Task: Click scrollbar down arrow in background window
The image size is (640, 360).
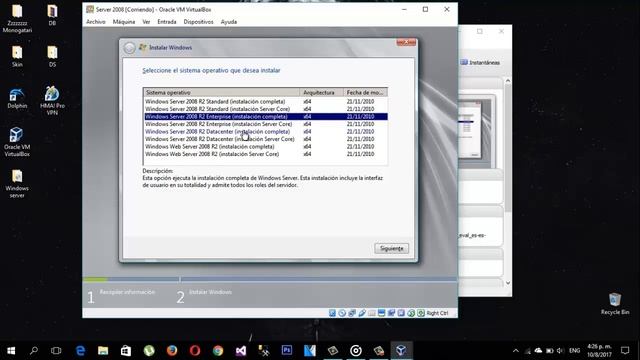Action: click(508, 283)
